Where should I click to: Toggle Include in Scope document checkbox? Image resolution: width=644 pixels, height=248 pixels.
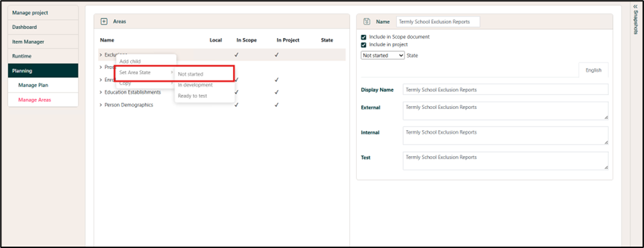click(364, 37)
